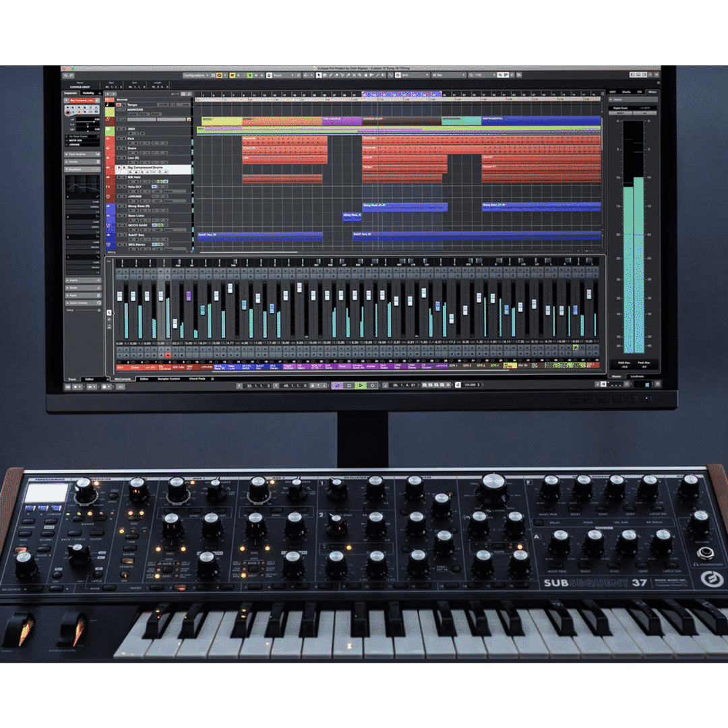
Task: Click the INTRO marker event
Action: (222, 121)
